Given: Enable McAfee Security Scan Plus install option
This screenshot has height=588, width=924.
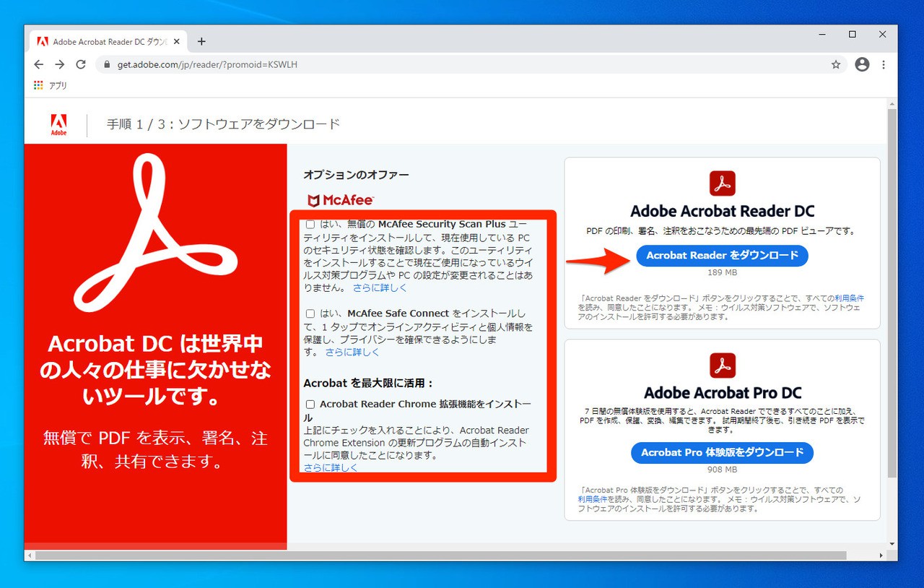Looking at the screenshot, I should [x=310, y=225].
